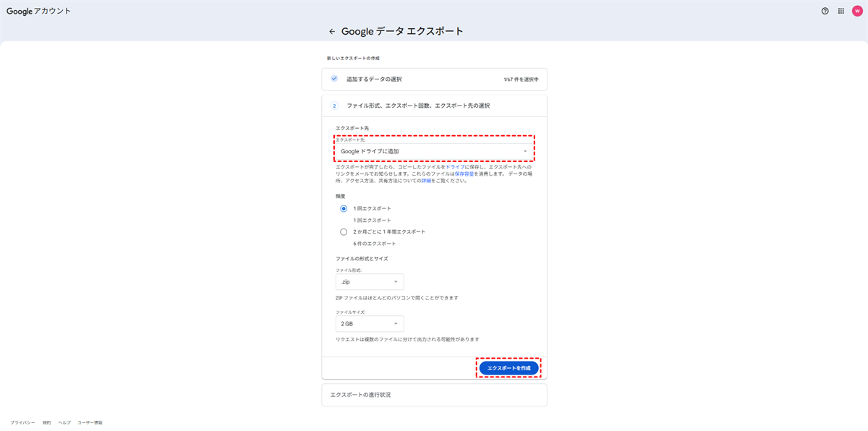
Task: Click the 1/67 件を選択中 text
Action: [521, 79]
